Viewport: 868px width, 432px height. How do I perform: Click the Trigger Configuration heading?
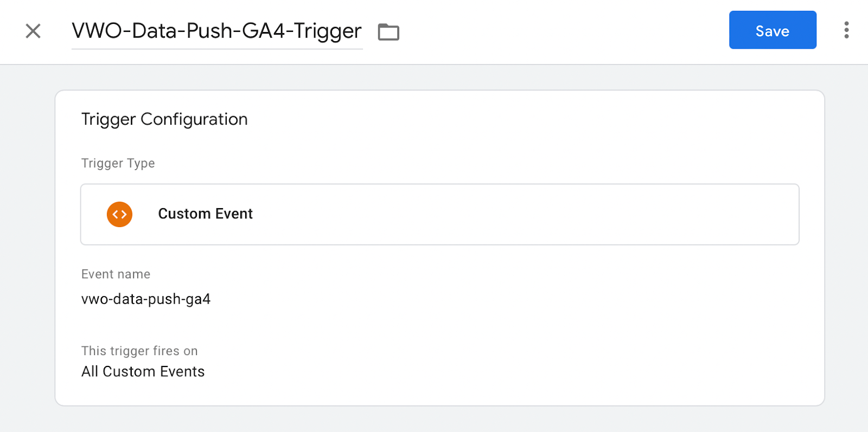coord(164,119)
